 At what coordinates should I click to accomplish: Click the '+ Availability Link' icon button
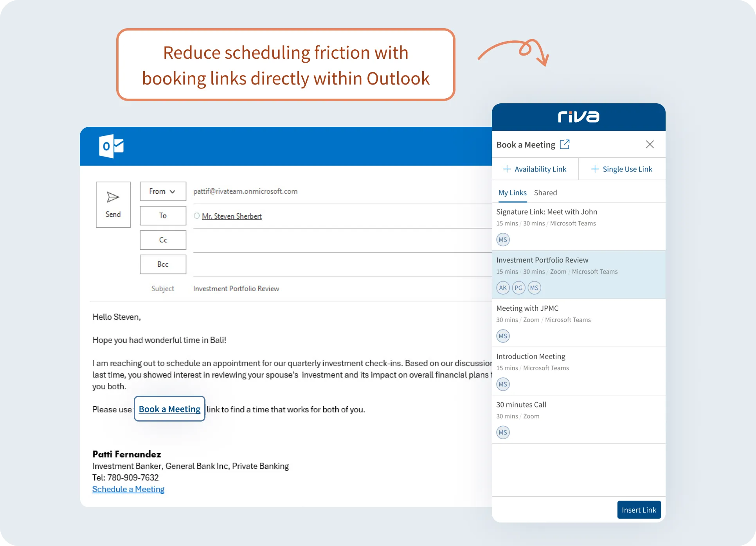[535, 169]
